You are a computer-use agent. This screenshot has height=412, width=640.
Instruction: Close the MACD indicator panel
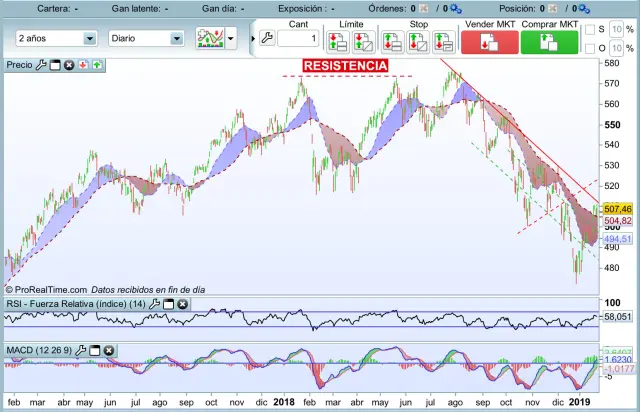pyautogui.click(x=109, y=351)
